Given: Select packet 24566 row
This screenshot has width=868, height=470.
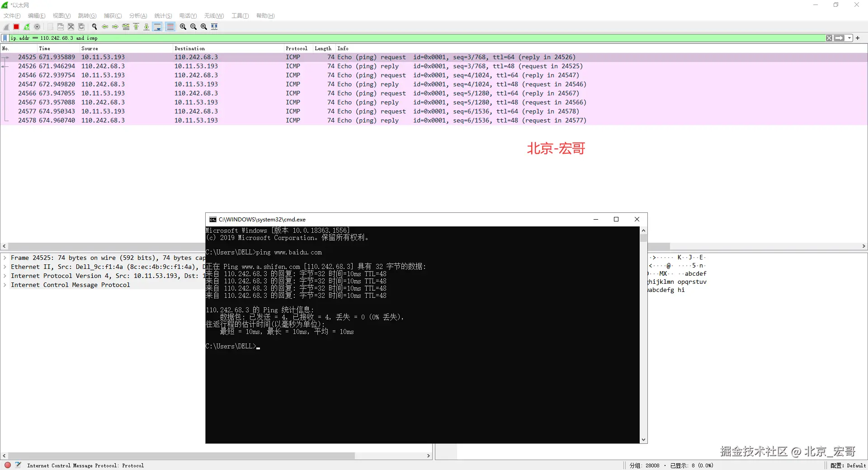Looking at the screenshot, I should pyautogui.click(x=434, y=94).
